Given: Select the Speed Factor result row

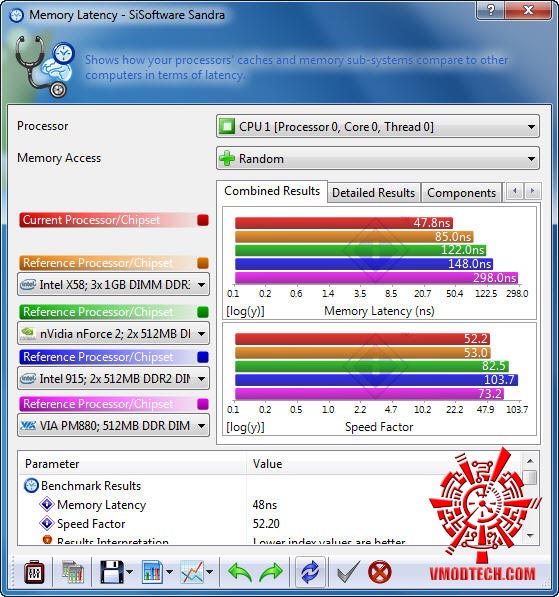Looking at the screenshot, I should coord(269,524).
